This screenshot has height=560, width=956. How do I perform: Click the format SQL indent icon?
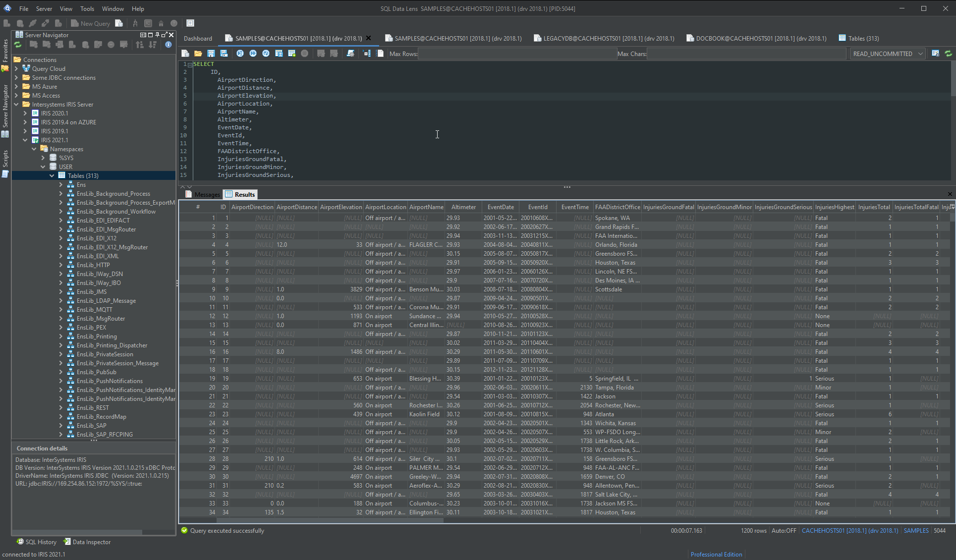pos(367,54)
